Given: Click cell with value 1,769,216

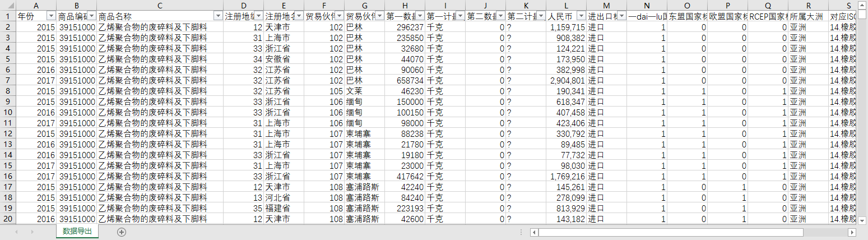Looking at the screenshot, I should click(x=567, y=176).
